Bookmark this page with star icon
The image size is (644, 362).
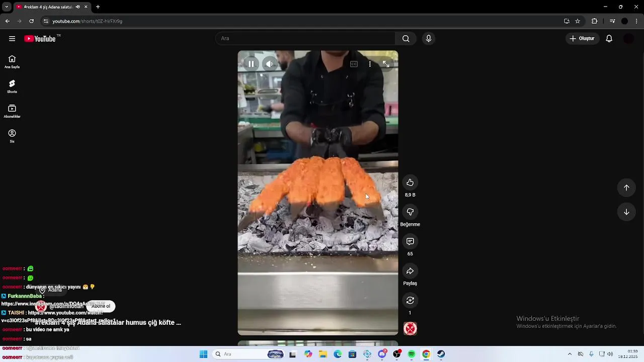pos(578,21)
